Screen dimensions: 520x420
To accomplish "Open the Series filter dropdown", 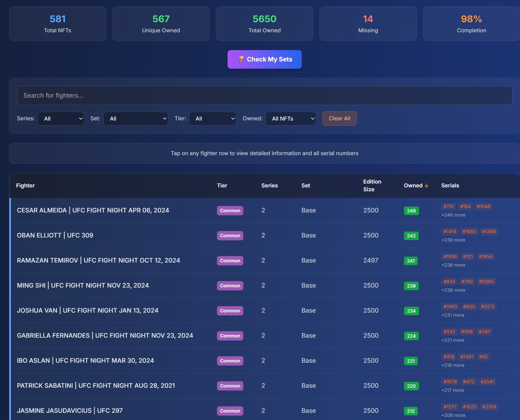I will tap(61, 119).
